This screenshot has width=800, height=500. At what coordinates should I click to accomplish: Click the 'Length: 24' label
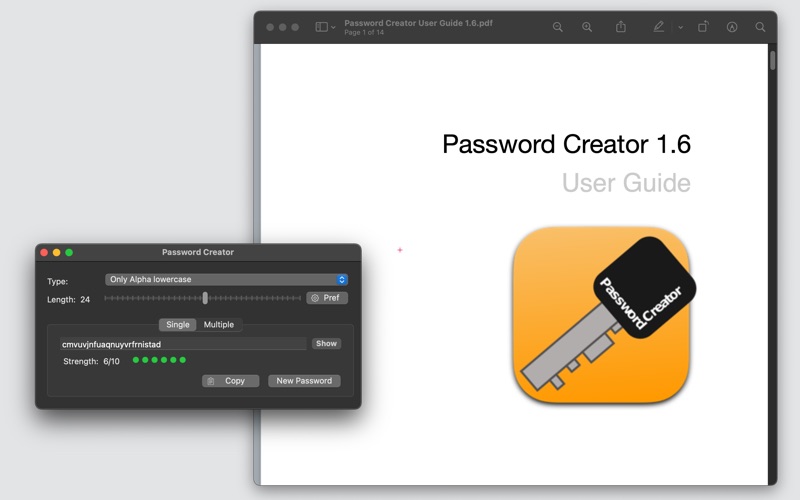tap(68, 299)
